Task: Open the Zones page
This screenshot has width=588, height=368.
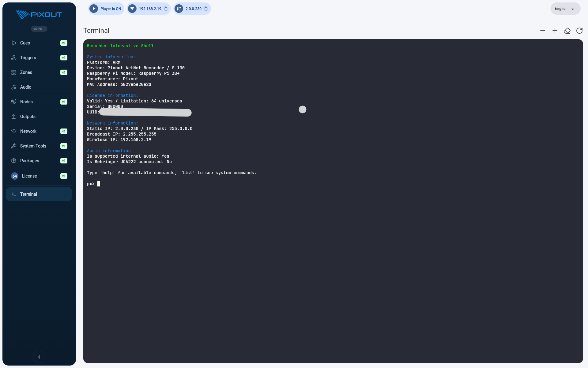Action: (x=39, y=72)
